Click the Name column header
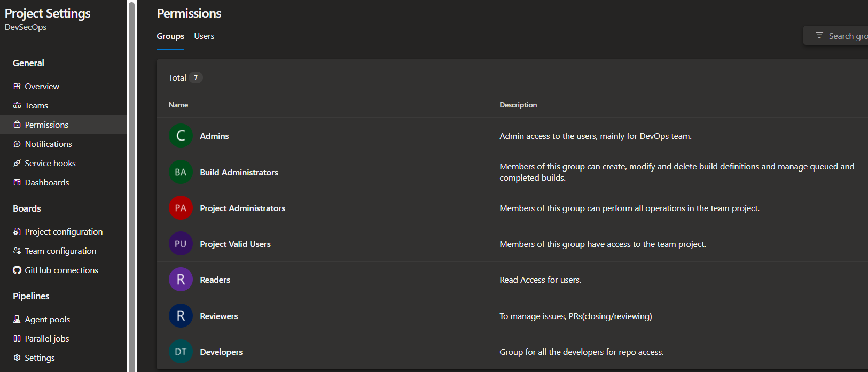This screenshot has height=372, width=868. pyautogui.click(x=178, y=105)
